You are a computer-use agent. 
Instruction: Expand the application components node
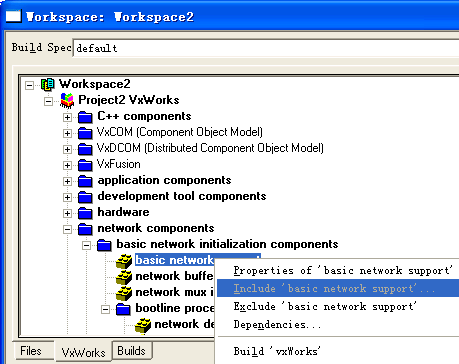[x=67, y=181]
